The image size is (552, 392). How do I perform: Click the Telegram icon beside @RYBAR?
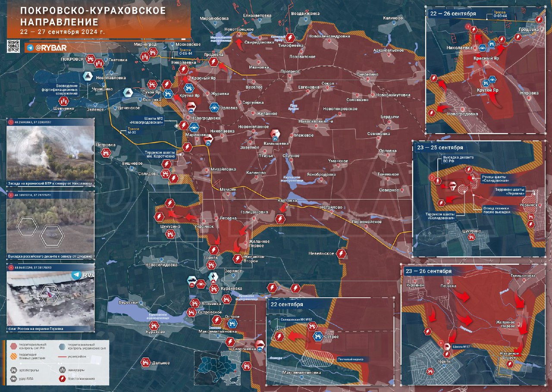pyautogui.click(x=30, y=48)
